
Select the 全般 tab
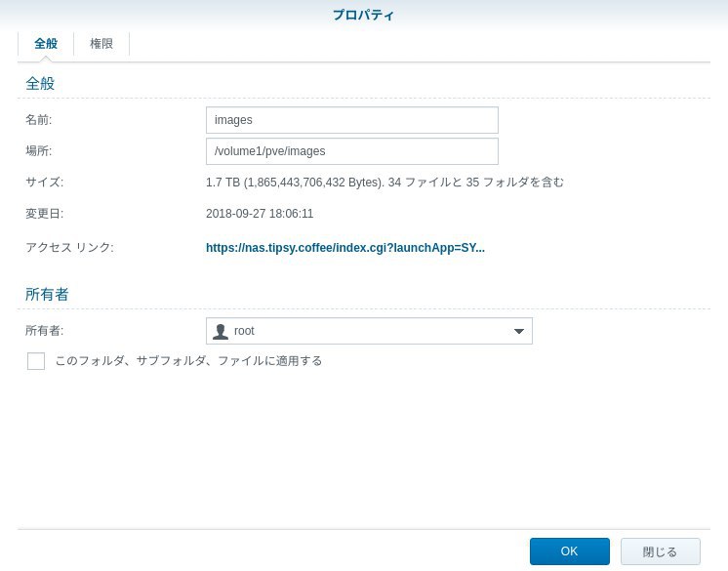coord(46,44)
